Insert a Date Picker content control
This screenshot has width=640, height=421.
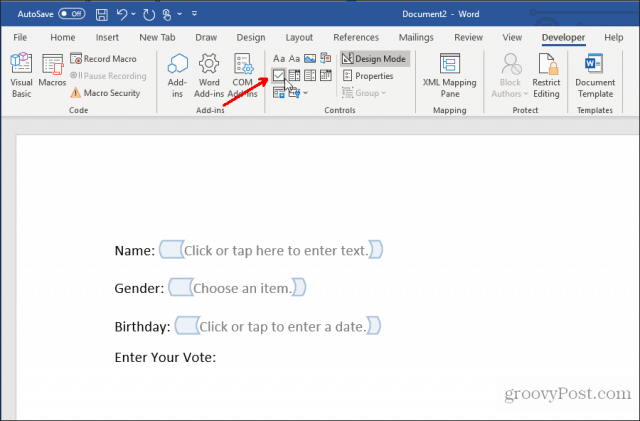[326, 76]
